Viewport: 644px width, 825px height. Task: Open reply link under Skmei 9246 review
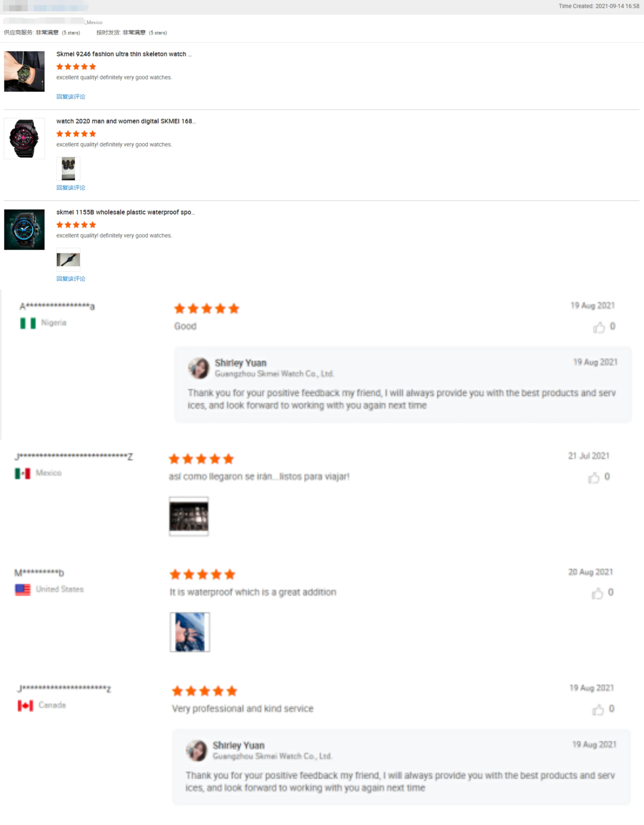[71, 97]
